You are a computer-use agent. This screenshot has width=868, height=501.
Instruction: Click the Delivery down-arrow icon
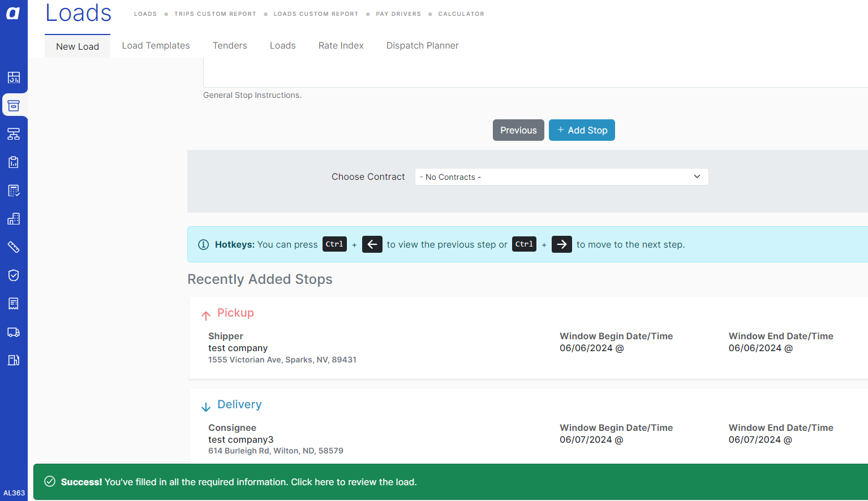click(206, 407)
